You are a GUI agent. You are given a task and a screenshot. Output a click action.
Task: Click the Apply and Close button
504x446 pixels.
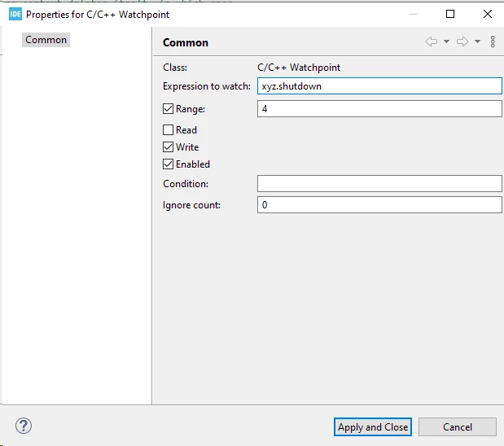tap(373, 427)
